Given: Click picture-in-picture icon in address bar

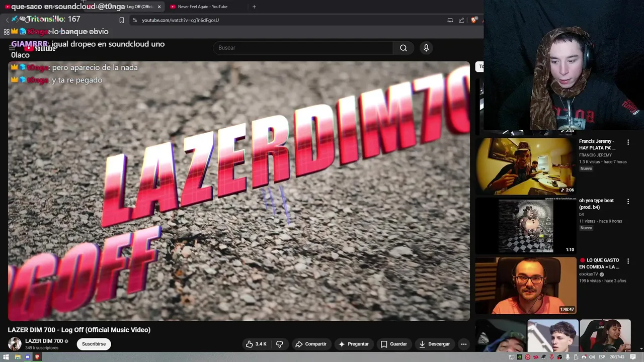Looking at the screenshot, I should (450, 20).
